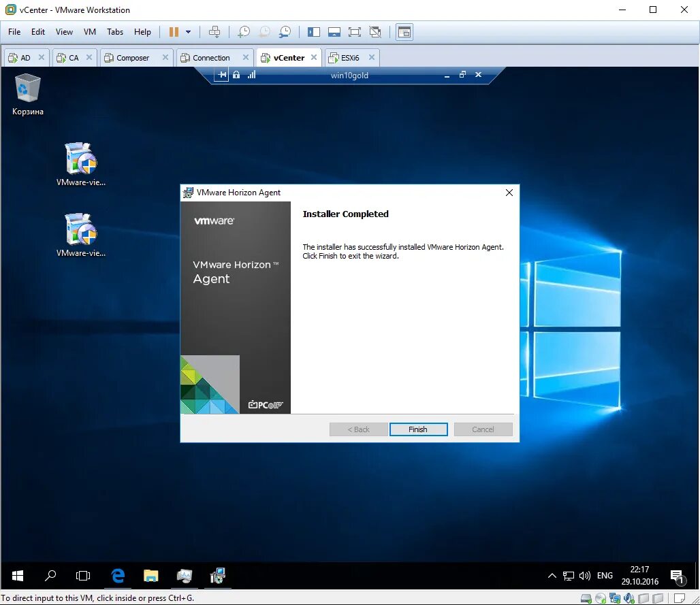Open the suspend button dropdown menu

click(188, 31)
